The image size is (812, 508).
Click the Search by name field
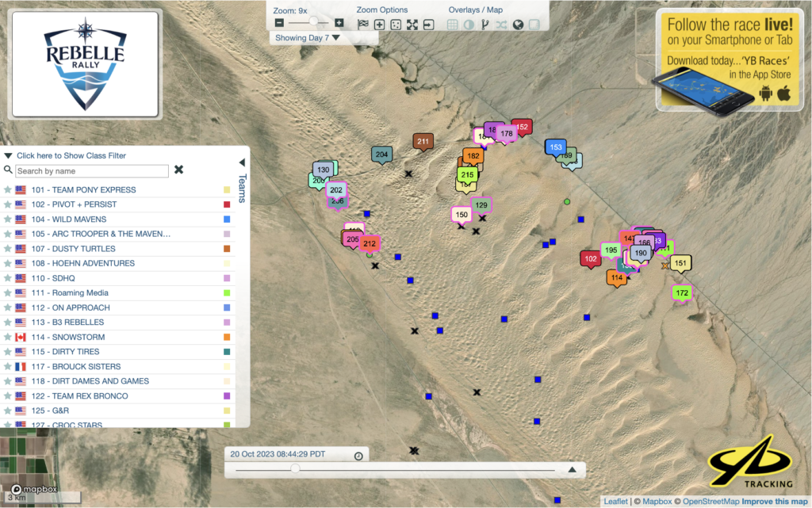92,171
